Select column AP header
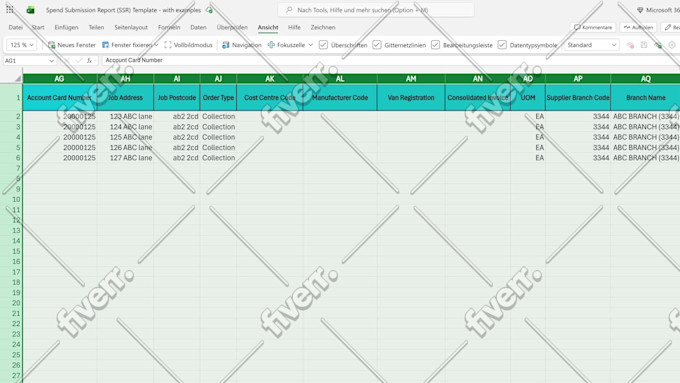Image resolution: width=680 pixels, height=383 pixels. [x=578, y=79]
